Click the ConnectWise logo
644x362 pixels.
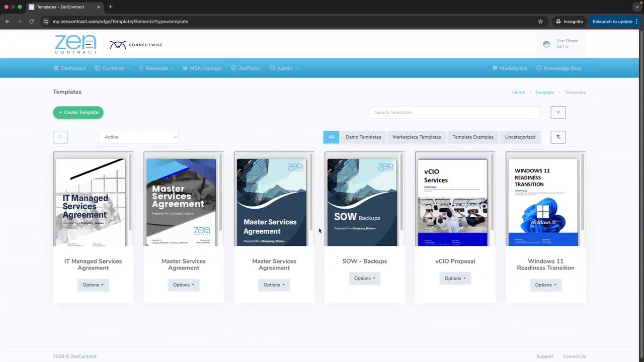pyautogui.click(x=136, y=45)
